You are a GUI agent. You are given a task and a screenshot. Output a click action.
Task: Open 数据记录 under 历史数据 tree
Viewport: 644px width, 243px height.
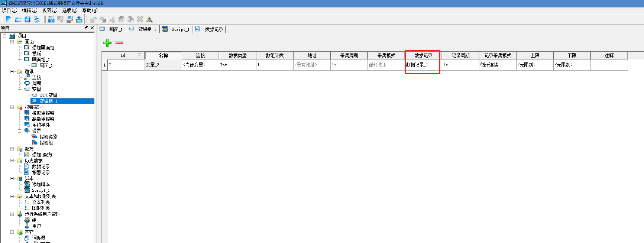click(41, 166)
